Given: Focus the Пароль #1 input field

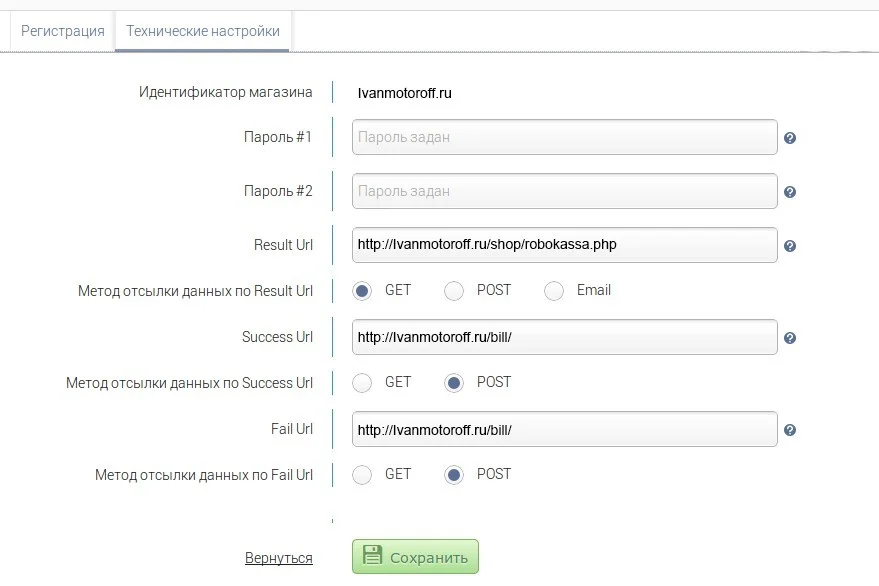Looking at the screenshot, I should 564,137.
